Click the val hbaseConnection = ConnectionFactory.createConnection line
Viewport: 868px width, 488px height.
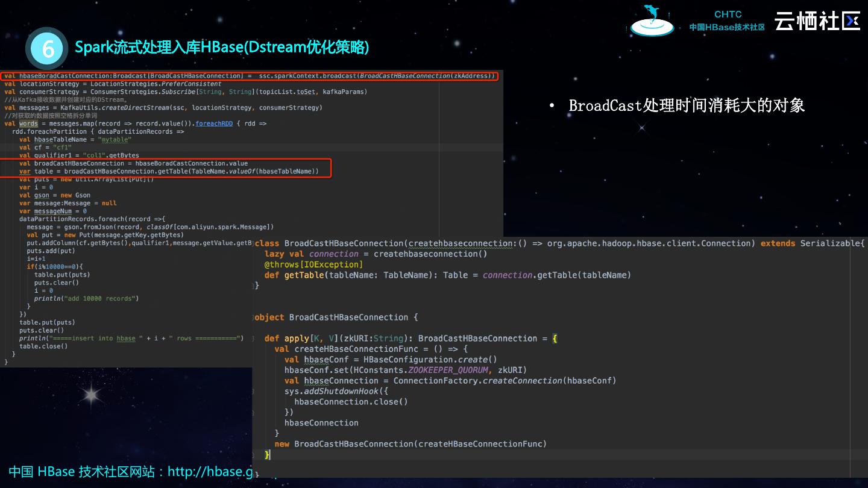point(450,380)
